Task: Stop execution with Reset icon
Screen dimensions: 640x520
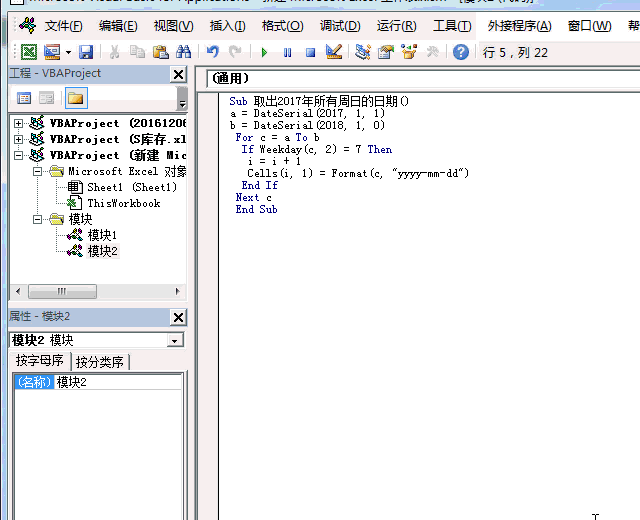Action: coord(311,52)
